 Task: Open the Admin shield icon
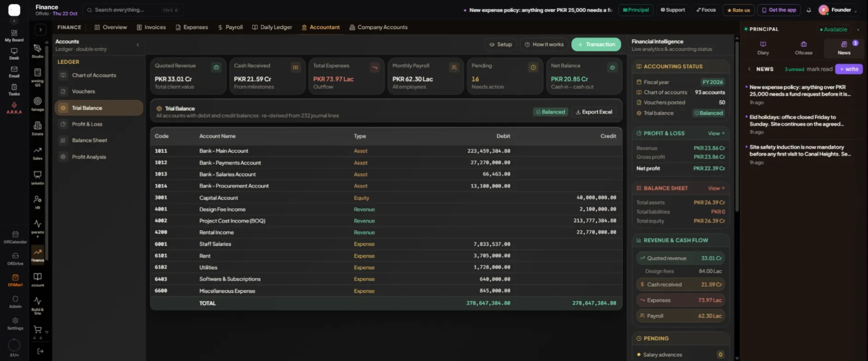coord(15,302)
